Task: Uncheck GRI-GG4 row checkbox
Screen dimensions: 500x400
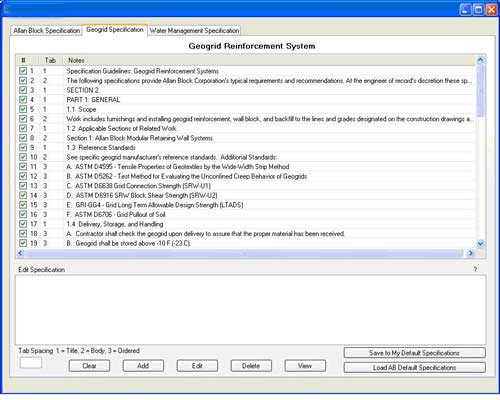Action: click(23, 205)
